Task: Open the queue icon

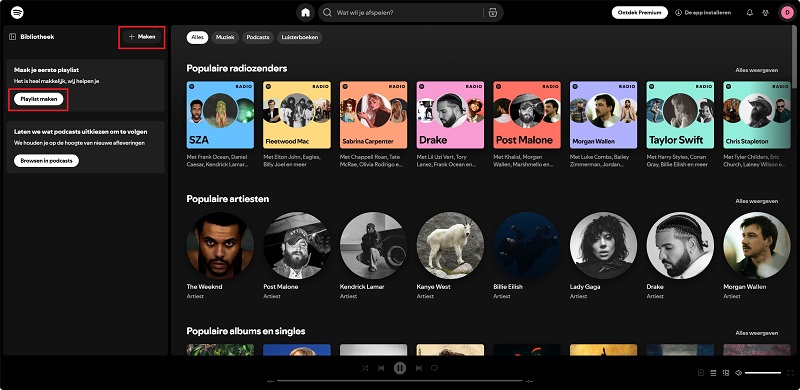Action: click(x=714, y=373)
